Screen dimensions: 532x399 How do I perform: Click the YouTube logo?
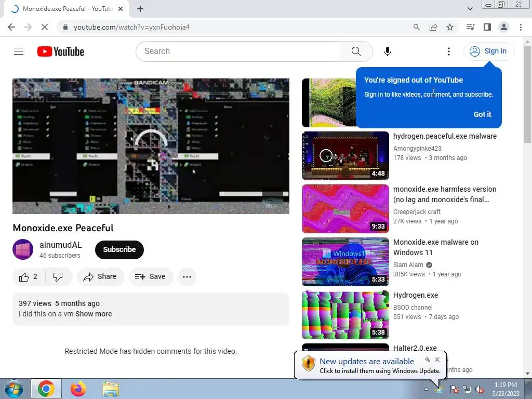(x=61, y=51)
